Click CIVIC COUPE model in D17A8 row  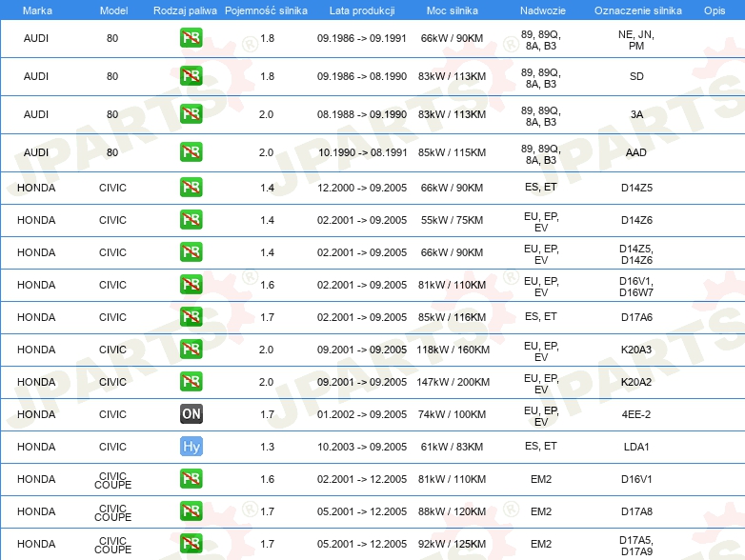(112, 512)
